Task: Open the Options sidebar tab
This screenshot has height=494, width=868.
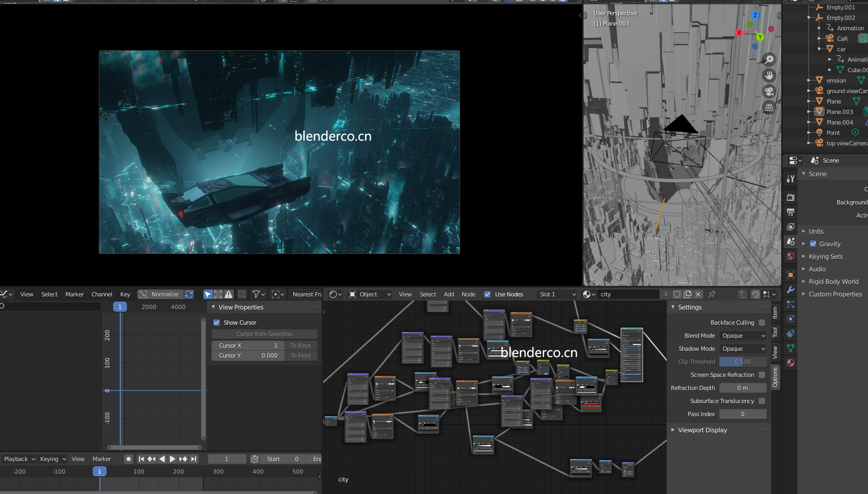Action: (775, 377)
